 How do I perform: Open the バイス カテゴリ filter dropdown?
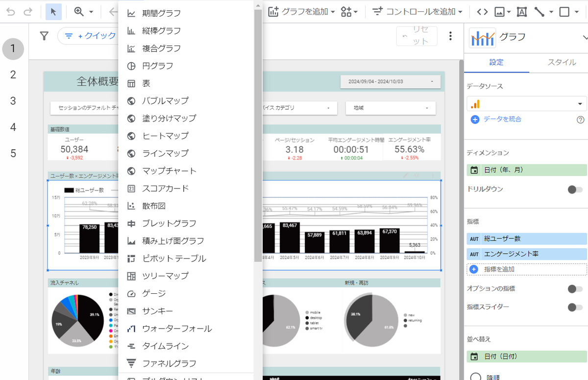[x=300, y=108]
